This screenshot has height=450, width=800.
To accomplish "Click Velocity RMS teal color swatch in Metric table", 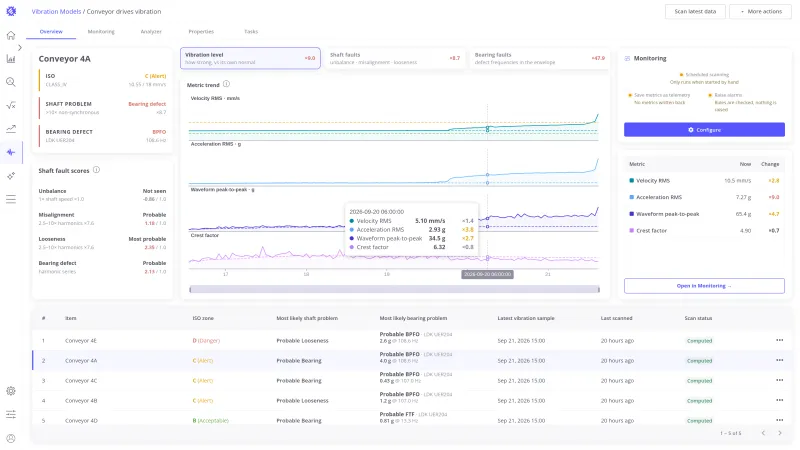I will click(x=632, y=181).
